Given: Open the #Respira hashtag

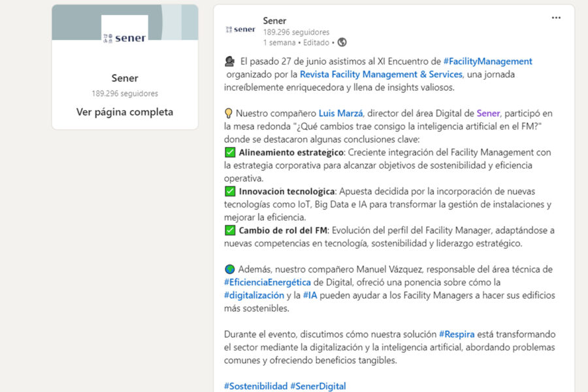Looking at the screenshot, I should tap(457, 335).
